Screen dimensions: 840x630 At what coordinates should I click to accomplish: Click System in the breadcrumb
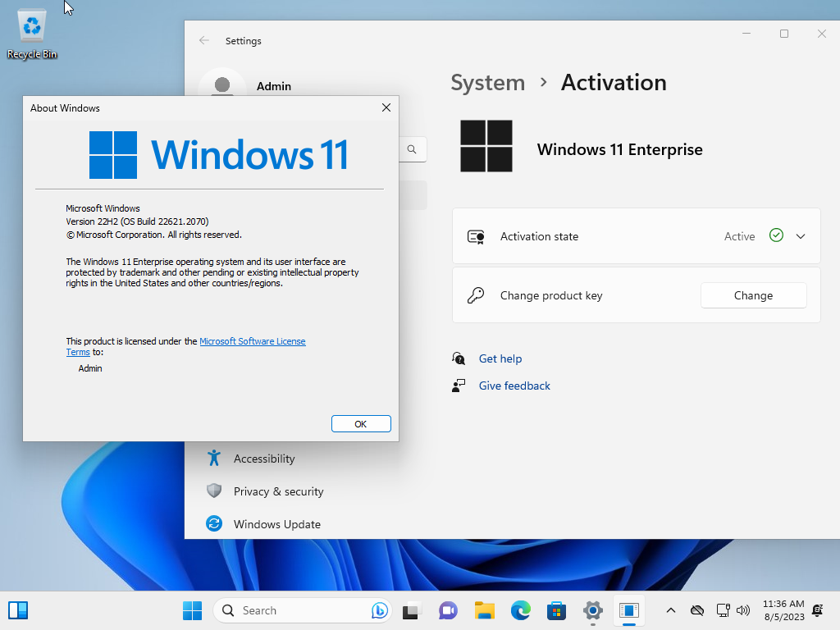[x=487, y=83]
